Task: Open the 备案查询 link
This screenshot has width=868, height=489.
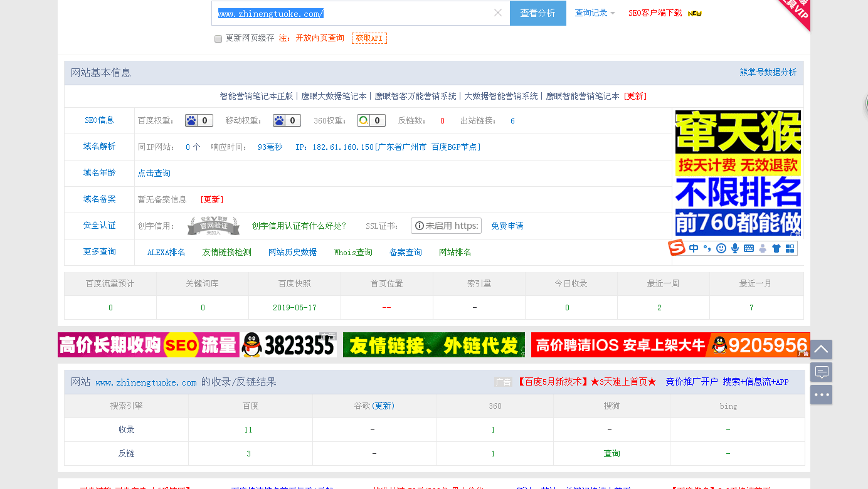Action: [405, 252]
